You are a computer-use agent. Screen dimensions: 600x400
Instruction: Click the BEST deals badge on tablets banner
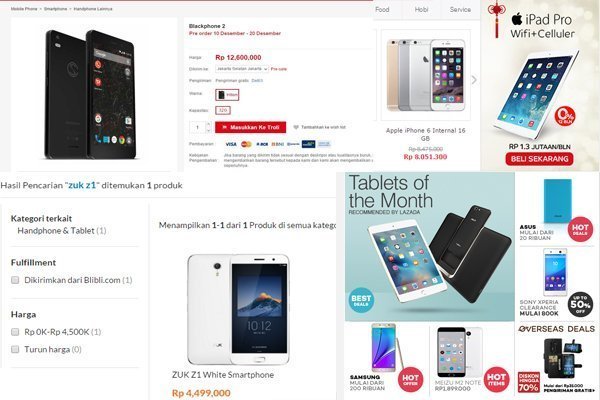click(361, 300)
